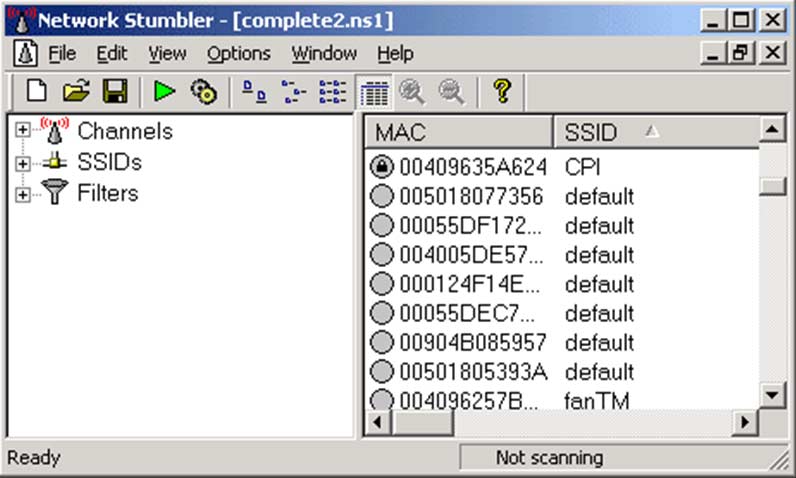The width and height of the screenshot is (796, 478).
Task: Select SSIDs in the tree
Action: [x=110, y=162]
